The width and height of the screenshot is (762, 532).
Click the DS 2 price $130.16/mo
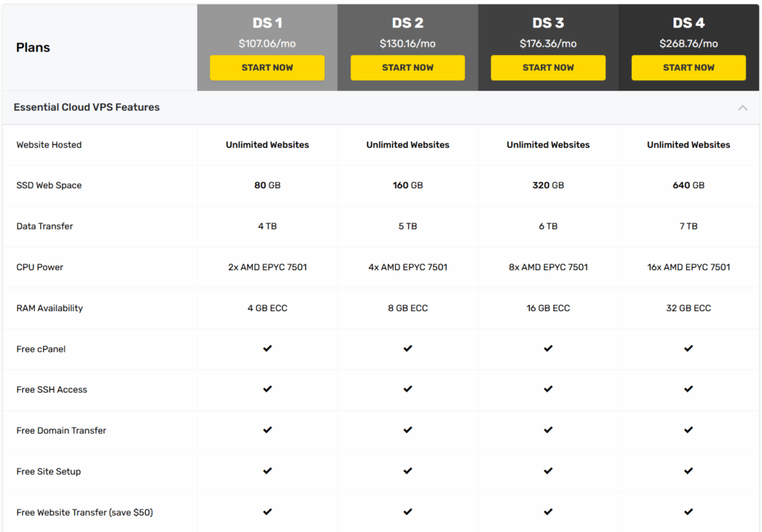tap(408, 44)
